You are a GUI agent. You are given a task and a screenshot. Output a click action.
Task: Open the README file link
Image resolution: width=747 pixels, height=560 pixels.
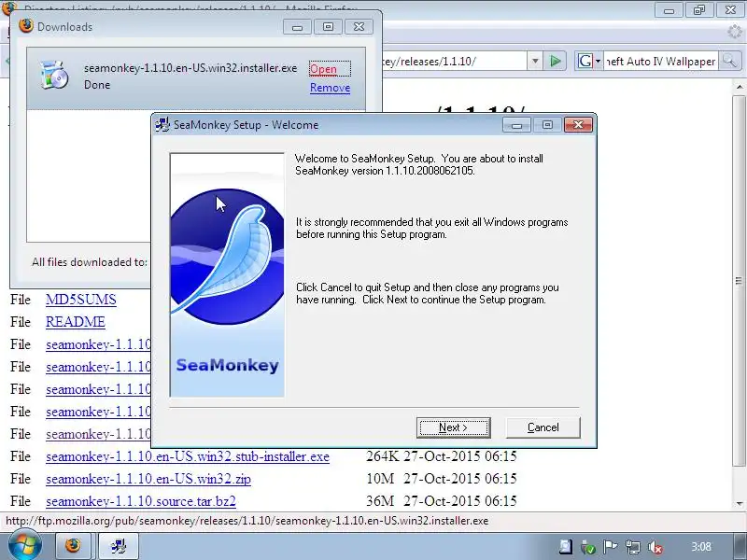76,322
